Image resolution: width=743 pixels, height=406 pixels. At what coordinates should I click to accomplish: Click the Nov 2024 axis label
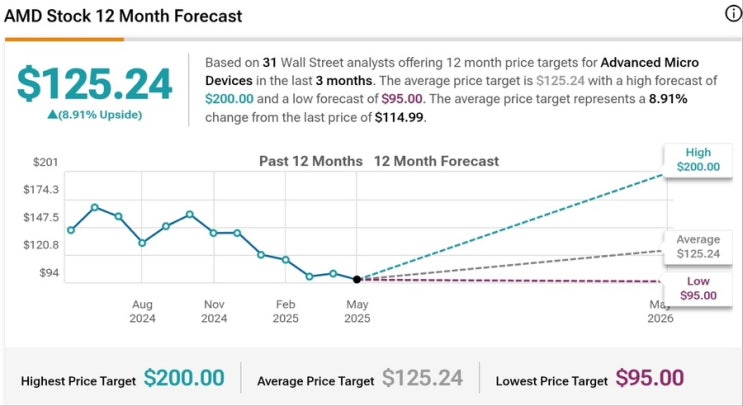(x=214, y=310)
